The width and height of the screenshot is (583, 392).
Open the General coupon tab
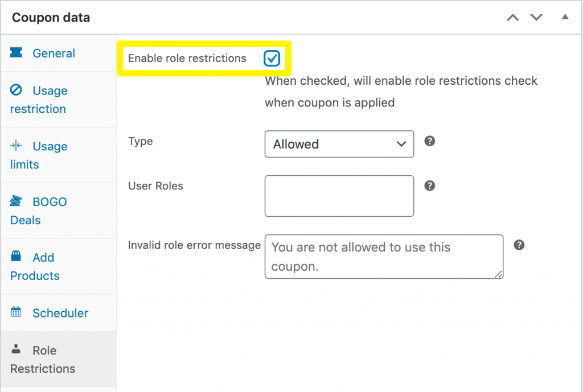[x=59, y=53]
